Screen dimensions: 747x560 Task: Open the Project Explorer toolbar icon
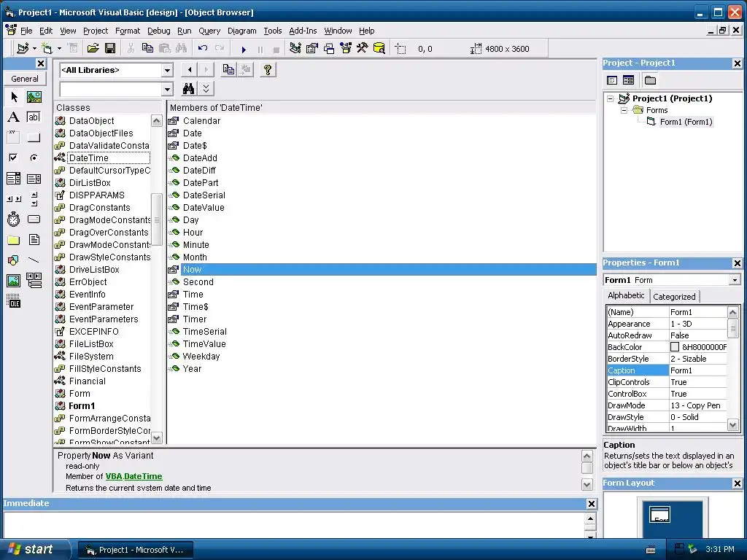coord(295,48)
